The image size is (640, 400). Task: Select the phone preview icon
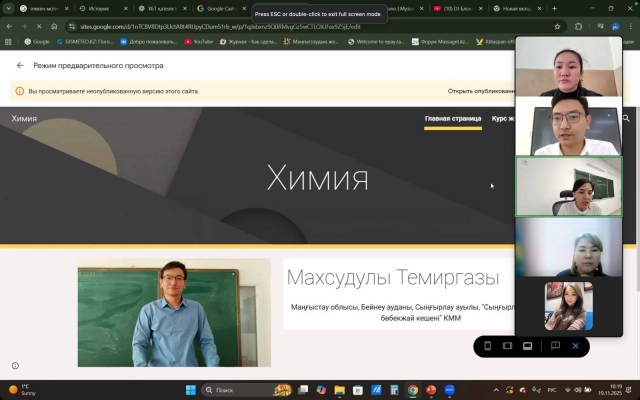point(487,346)
